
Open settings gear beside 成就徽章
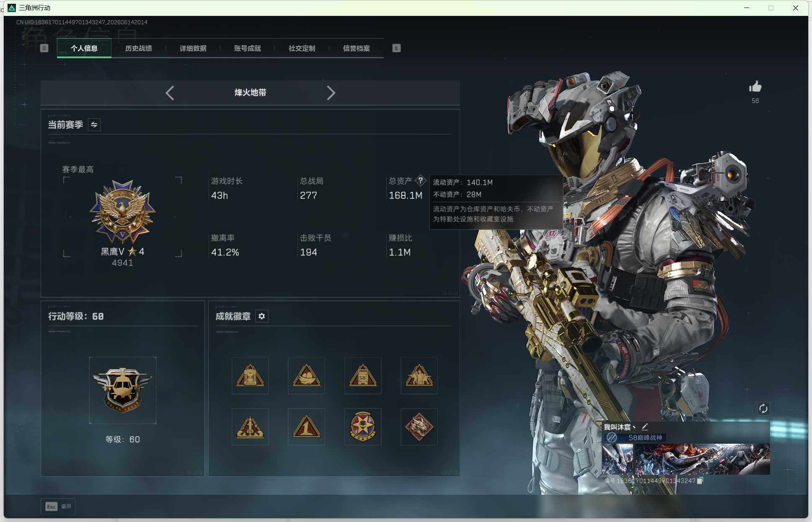262,316
